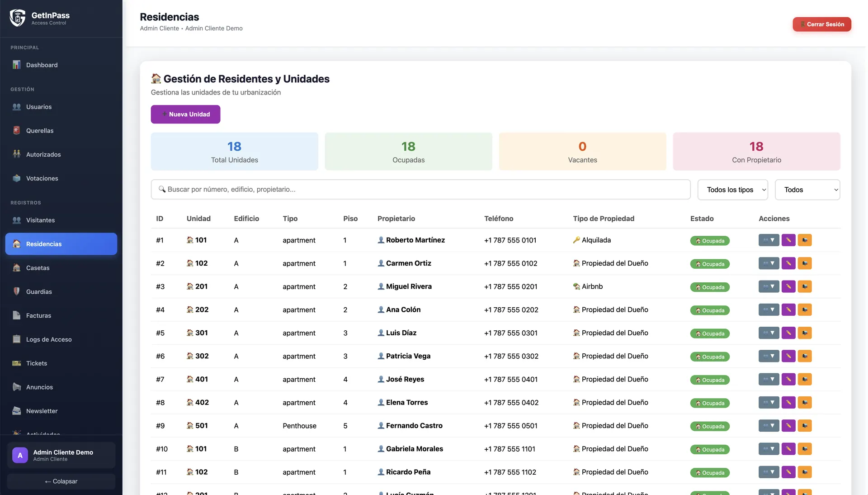This screenshot has width=868, height=495.
Task: Click the orange mailbox icon in Carmen Ortiz's row
Action: coord(805,263)
